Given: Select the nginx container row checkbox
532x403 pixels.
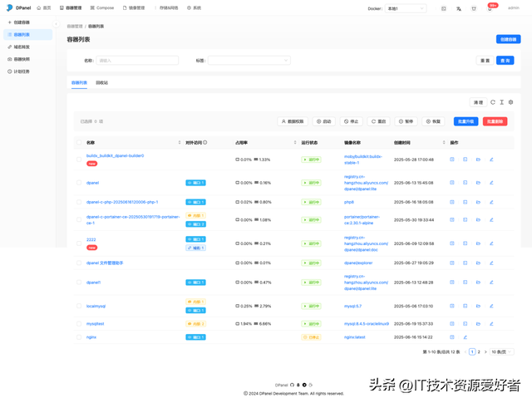Looking at the screenshot, I should [x=80, y=337].
